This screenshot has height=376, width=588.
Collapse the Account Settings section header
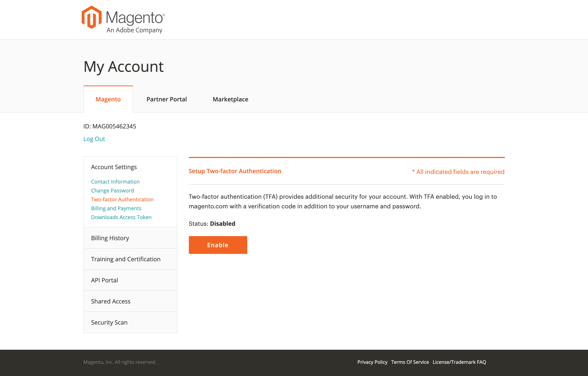click(114, 167)
